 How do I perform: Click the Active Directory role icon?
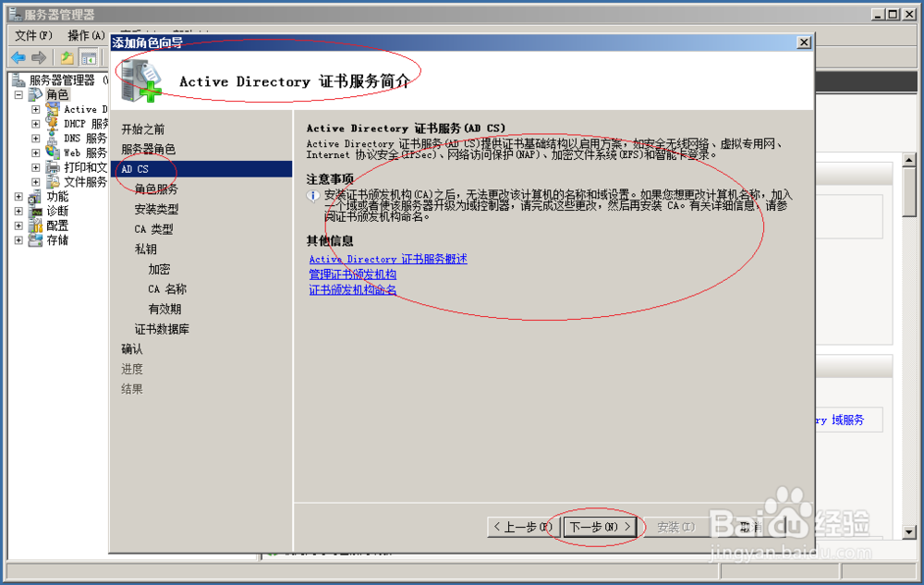[53, 109]
